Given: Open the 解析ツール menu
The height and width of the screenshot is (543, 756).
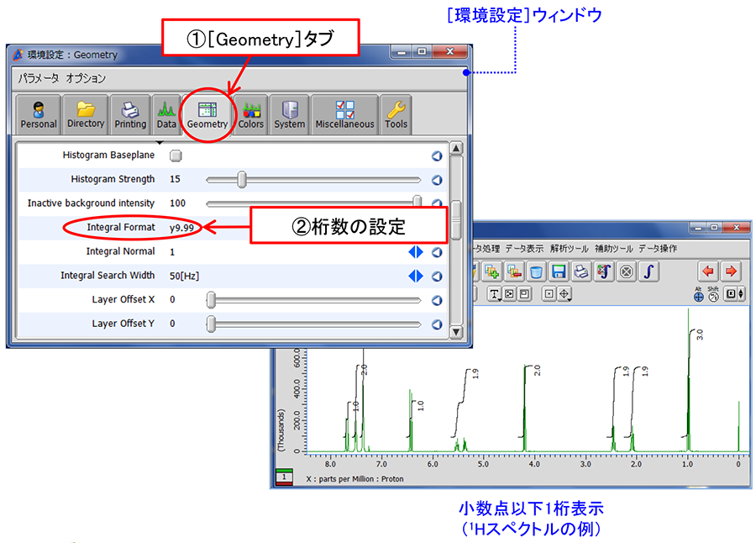Looking at the screenshot, I should point(569,249).
